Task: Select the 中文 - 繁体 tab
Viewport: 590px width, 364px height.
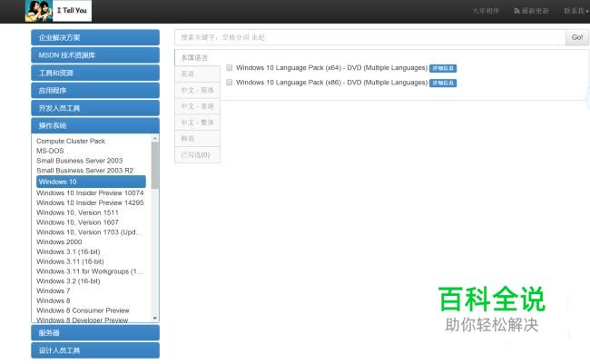Action: point(197,123)
